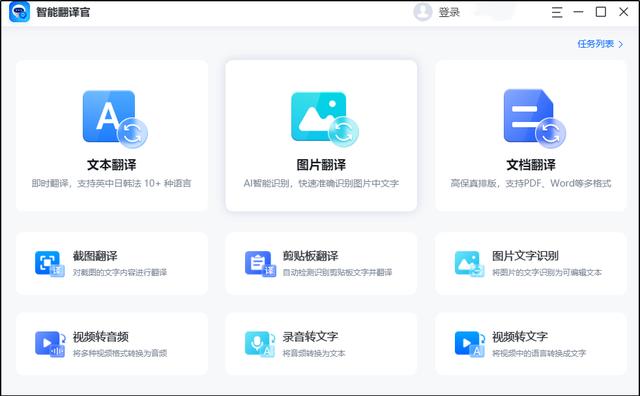Click the subtitle 对截图的文字内容进行翻译
Screen dimensions: 640x396
[120, 272]
